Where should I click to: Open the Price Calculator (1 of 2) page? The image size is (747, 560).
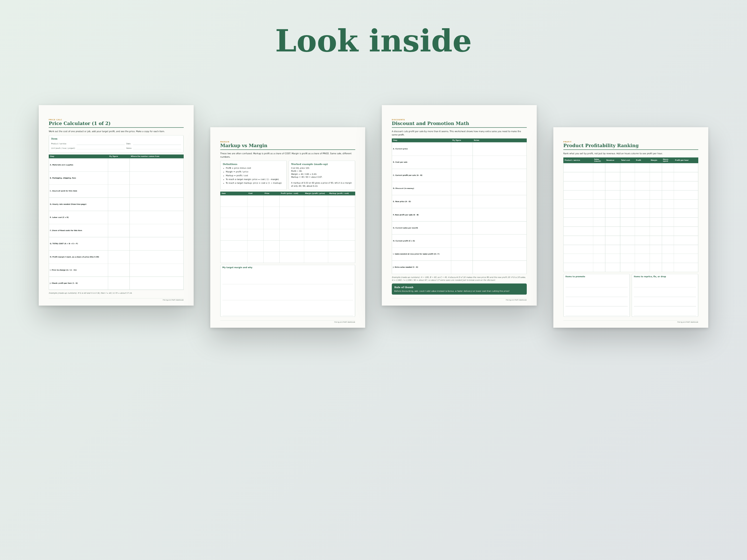(116, 205)
